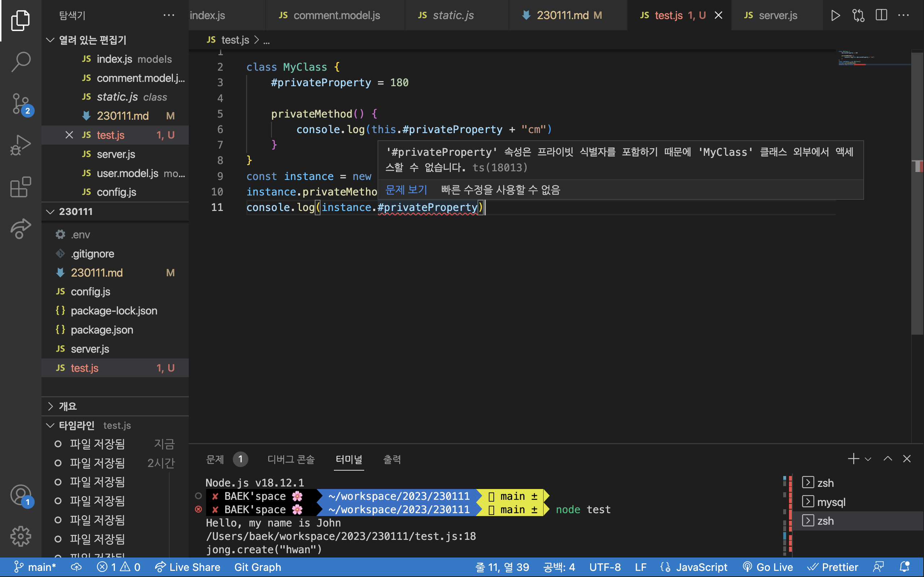This screenshot has width=924, height=577.
Task: Switch to the server.js editor tab
Action: pos(777,15)
